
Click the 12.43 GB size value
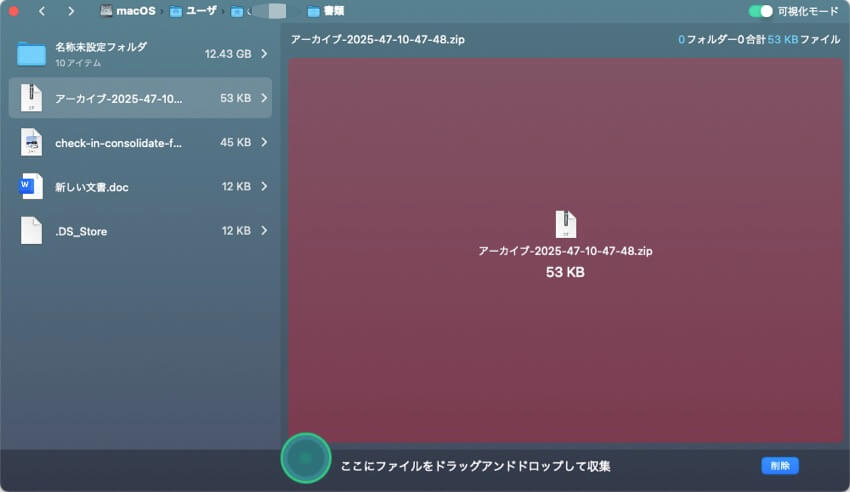tap(228, 54)
